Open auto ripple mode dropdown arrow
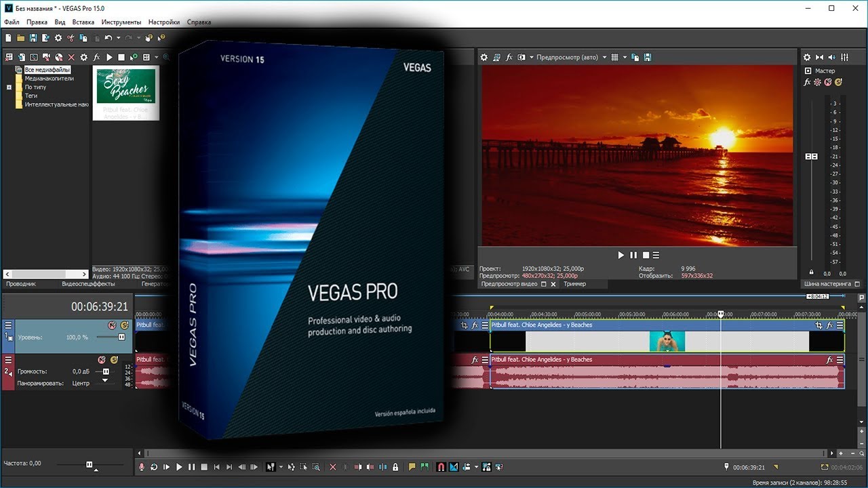Image resolution: width=868 pixels, height=488 pixels. tap(476, 467)
